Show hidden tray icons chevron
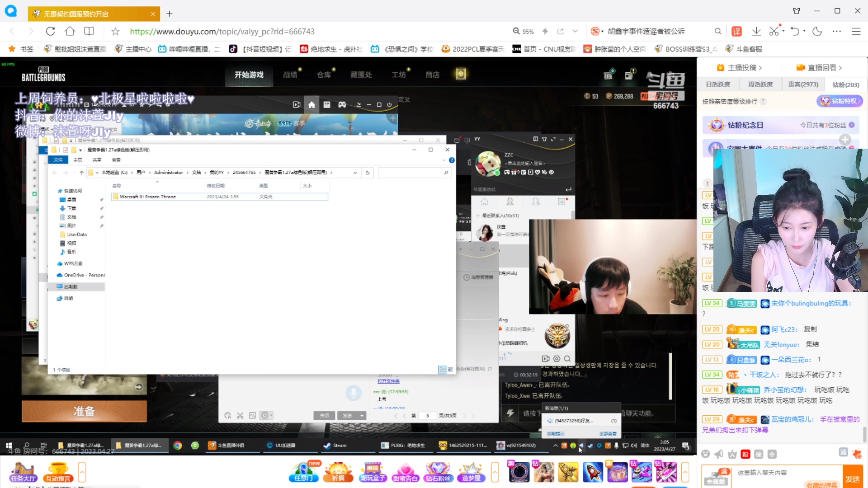Viewport: 868px width, 488px height. pyautogui.click(x=555, y=446)
